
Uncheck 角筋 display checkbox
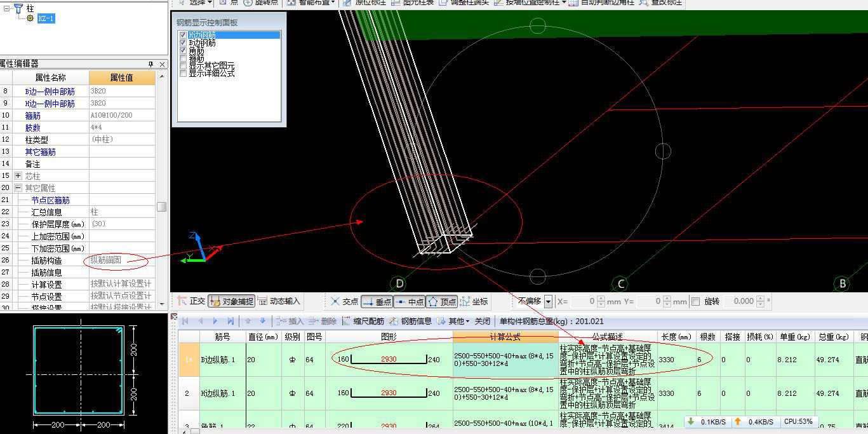[x=184, y=50]
